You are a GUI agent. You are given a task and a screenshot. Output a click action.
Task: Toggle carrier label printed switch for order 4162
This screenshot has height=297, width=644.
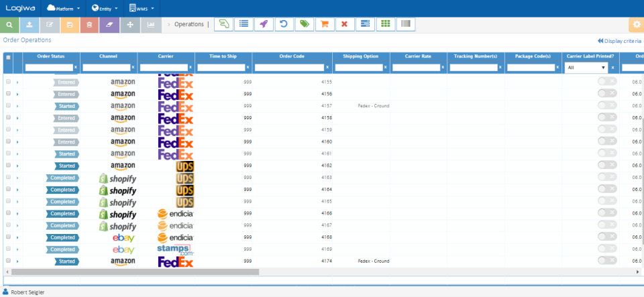click(607, 165)
